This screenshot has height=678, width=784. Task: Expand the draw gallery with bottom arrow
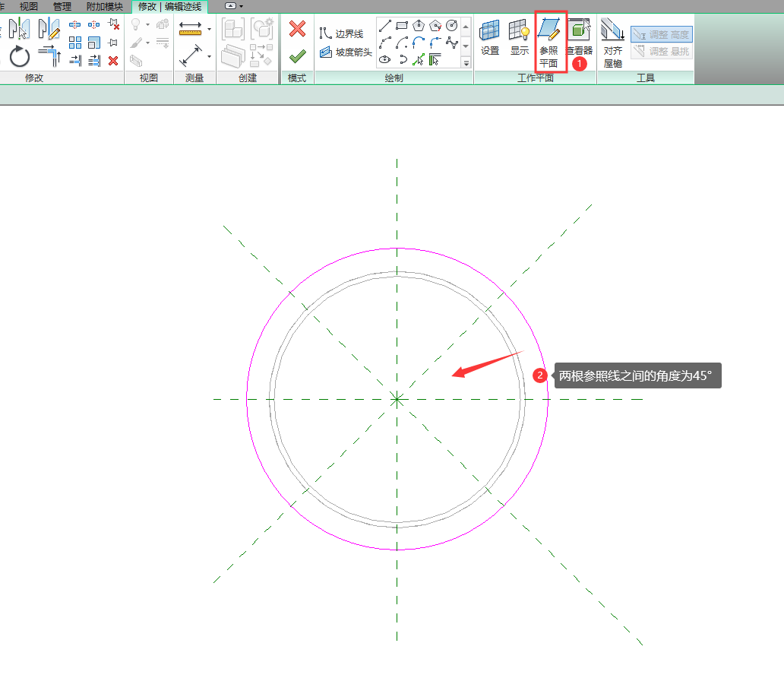tap(466, 63)
